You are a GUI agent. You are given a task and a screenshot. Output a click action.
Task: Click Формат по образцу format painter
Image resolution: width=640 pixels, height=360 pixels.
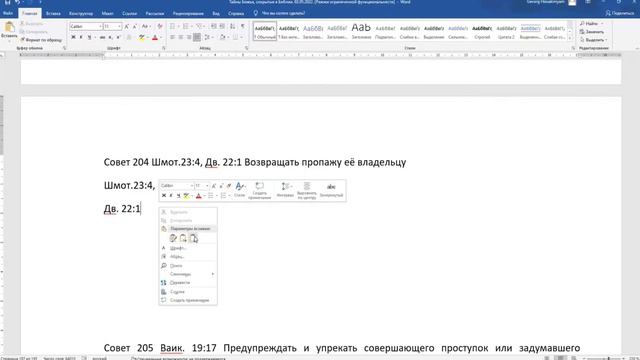point(41,40)
